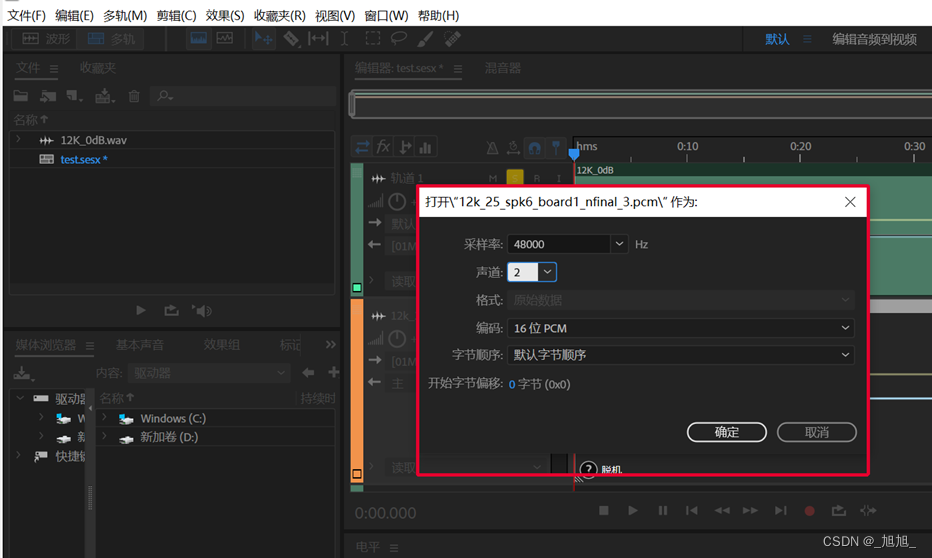Show track sends icon
932x558 pixels.
pyautogui.click(x=405, y=147)
